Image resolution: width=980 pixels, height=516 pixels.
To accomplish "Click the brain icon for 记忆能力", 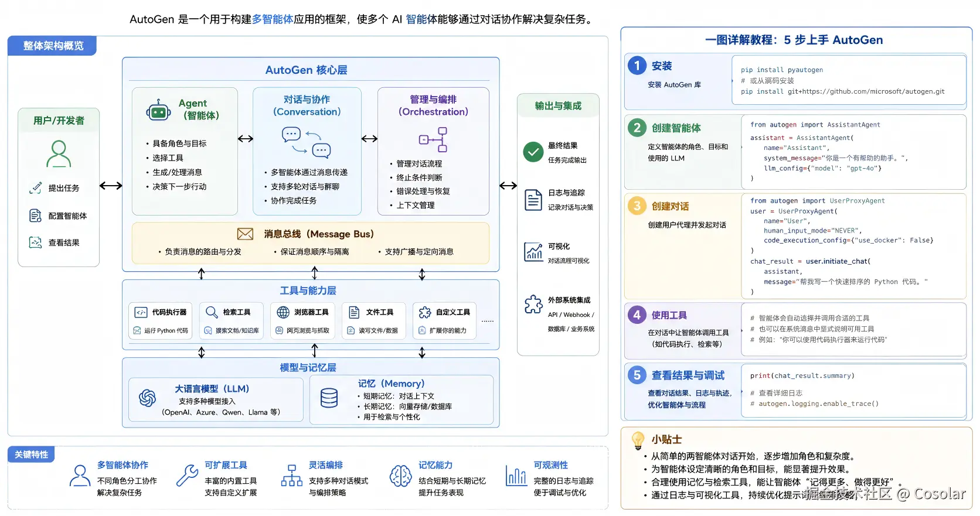I will point(401,476).
